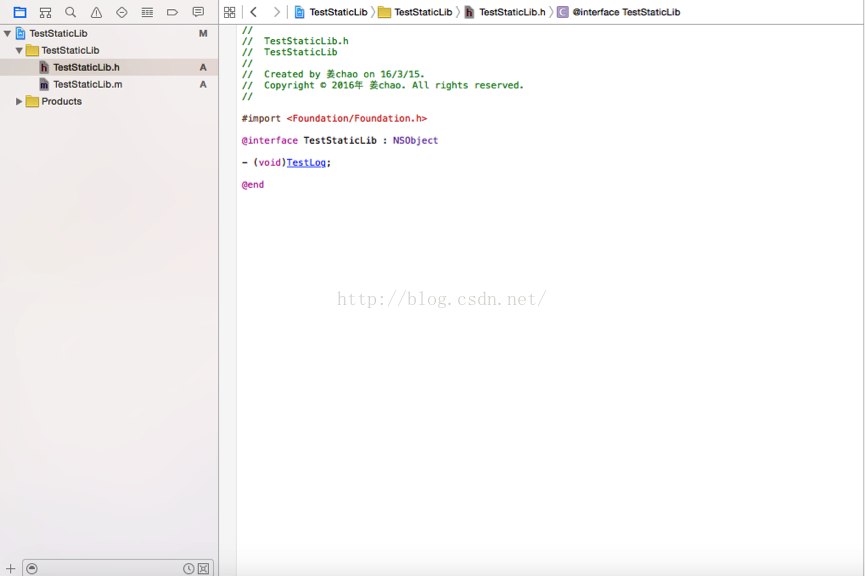Open the Test navigator diamond icon
Image resolution: width=865 pixels, height=577 pixels.
121,12
